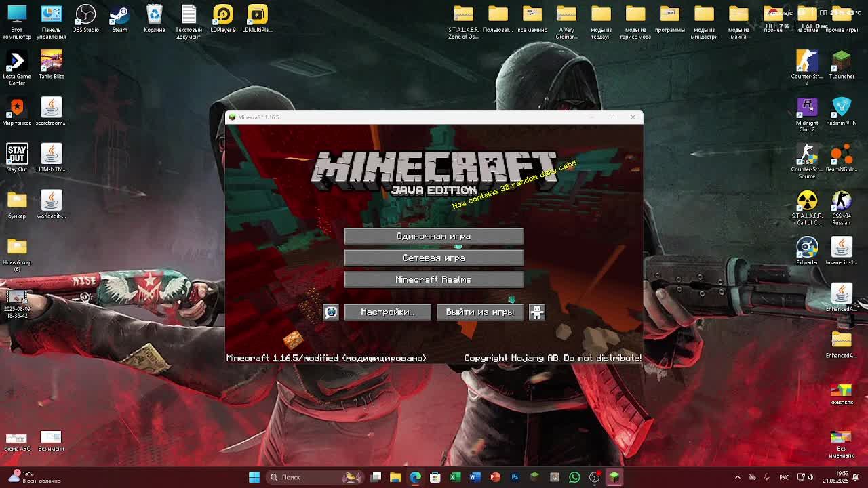Open Текстовый документ file on desktop
Viewport: 868px width, 488px height.
pyautogui.click(x=189, y=22)
